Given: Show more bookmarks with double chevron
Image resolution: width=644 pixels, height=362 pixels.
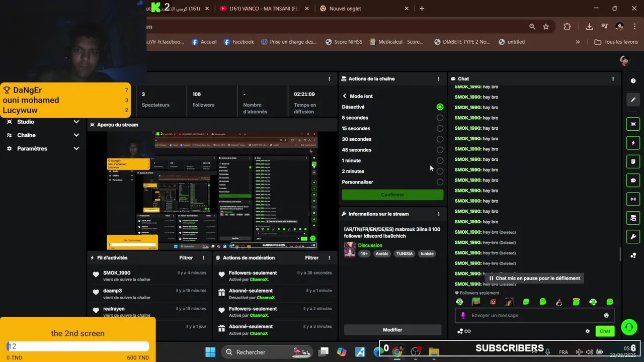Looking at the screenshot, I should tap(578, 42).
